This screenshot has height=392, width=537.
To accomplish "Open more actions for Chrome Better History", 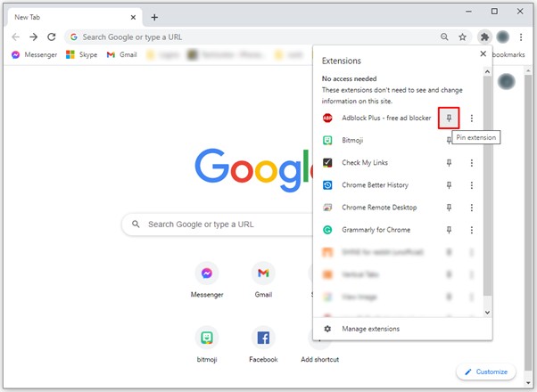I will [x=472, y=185].
